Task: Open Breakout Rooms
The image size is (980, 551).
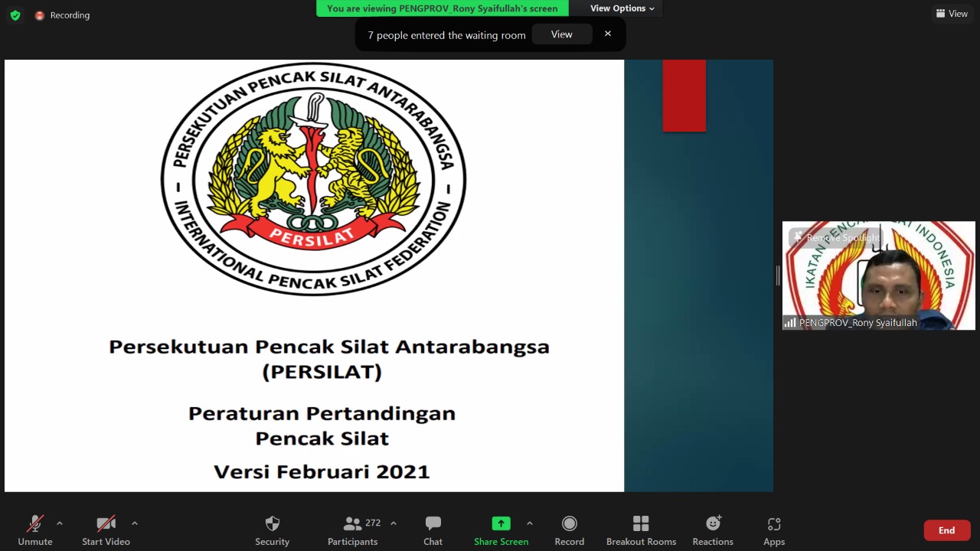Action: pos(641,530)
